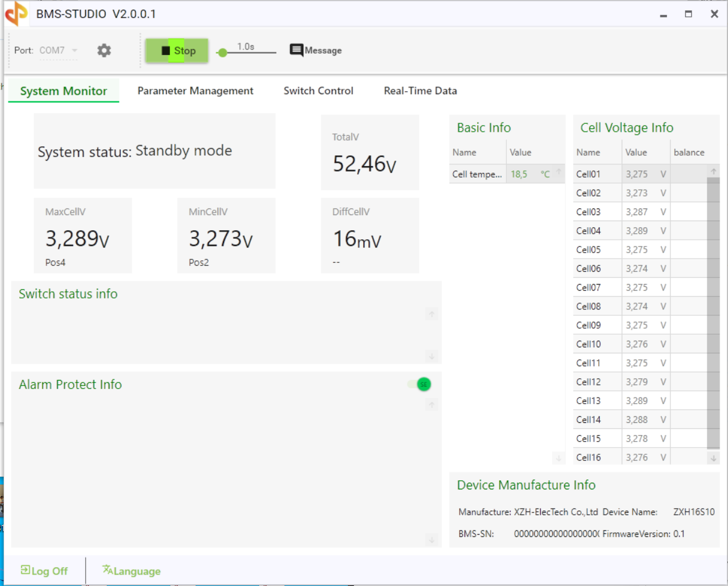Switch to the Switch Control tab

pyautogui.click(x=318, y=91)
